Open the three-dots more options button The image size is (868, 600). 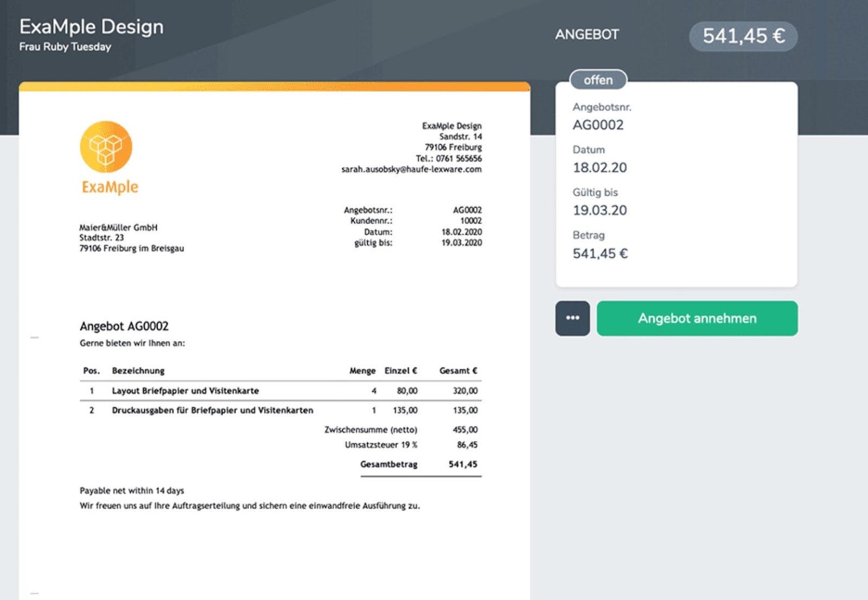tap(572, 318)
